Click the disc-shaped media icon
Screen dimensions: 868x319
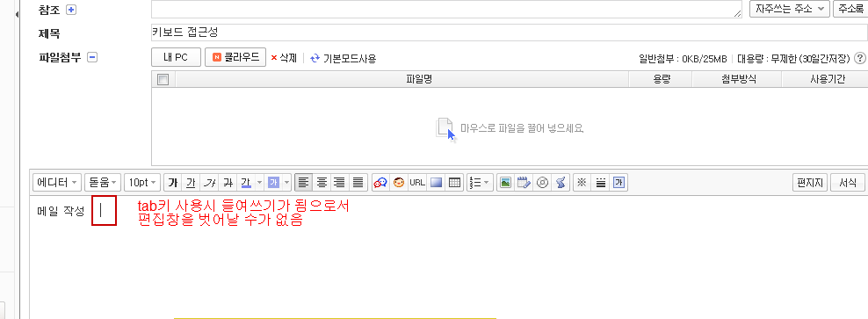click(543, 182)
